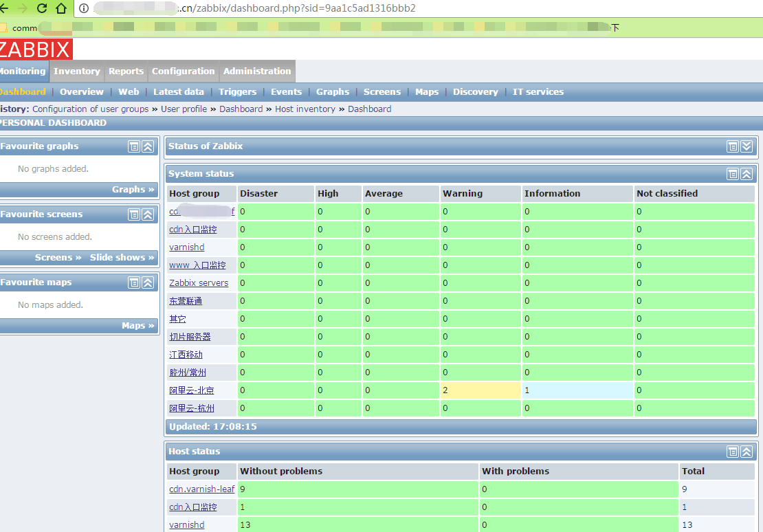Open the Graphs submenu item
The height and width of the screenshot is (532, 763).
pos(333,92)
